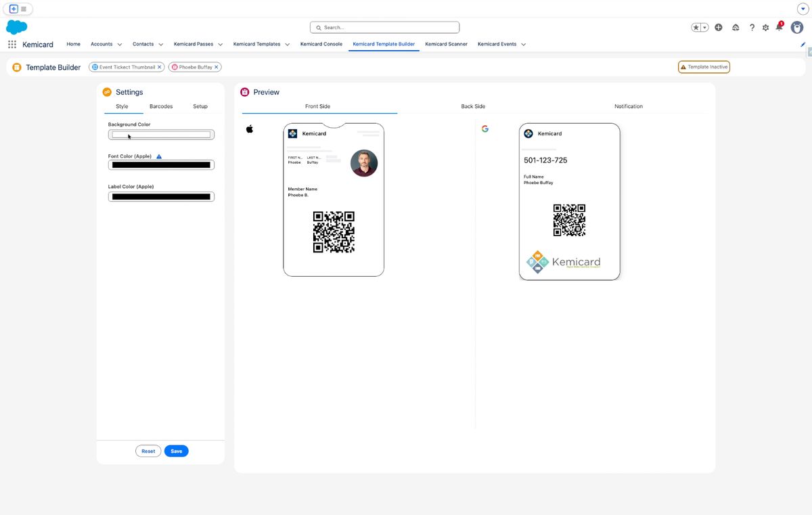Click the orange Settings panel icon

click(107, 92)
